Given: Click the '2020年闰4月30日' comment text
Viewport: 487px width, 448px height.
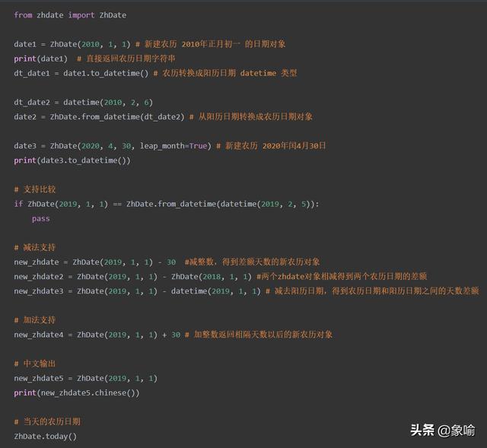Looking at the screenshot, I should pos(294,145).
